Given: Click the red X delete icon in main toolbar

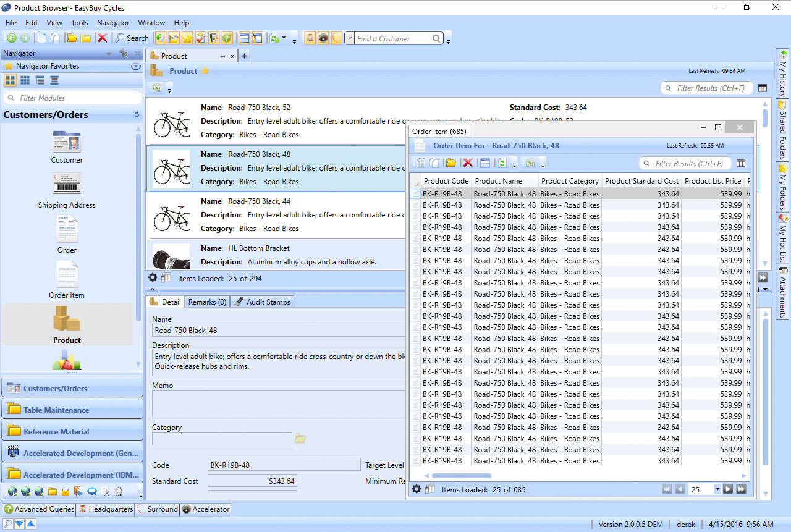Looking at the screenshot, I should [103, 38].
